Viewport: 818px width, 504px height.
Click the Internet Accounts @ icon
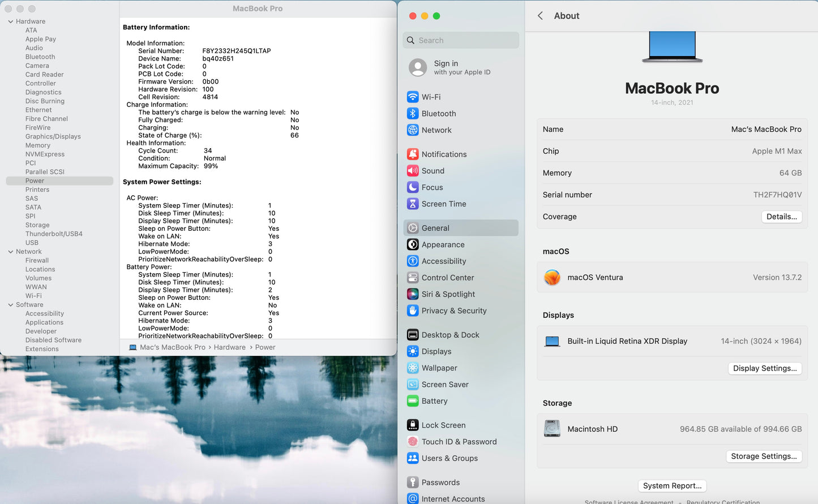(x=413, y=498)
